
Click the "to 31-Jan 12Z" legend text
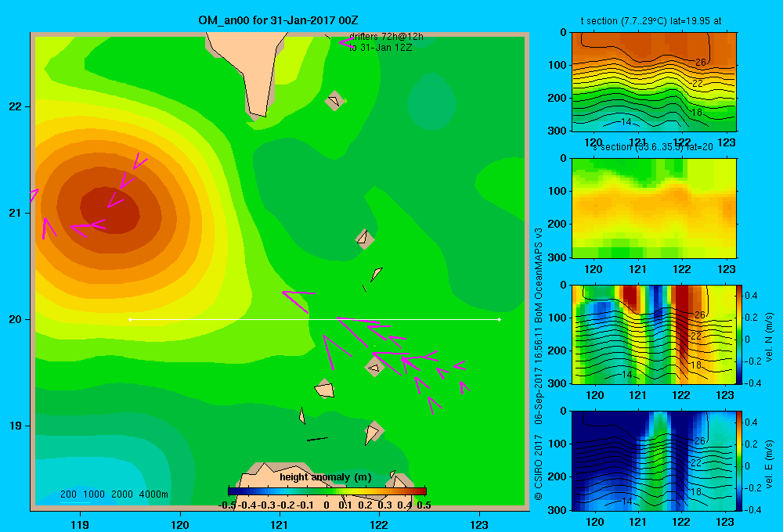point(381,48)
